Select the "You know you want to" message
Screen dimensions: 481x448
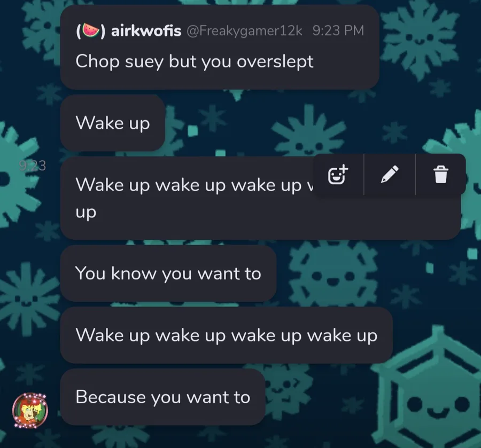click(x=168, y=273)
